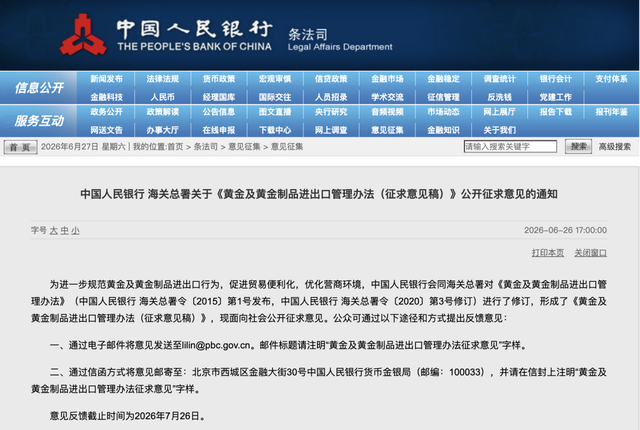Open 报刊年鉴 navigation item
Screen dimensions: 640x430
[x=611, y=112]
